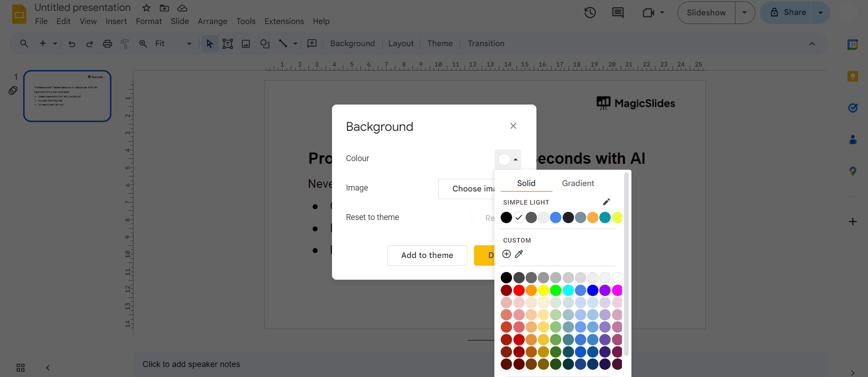
Task: Star the Untitled presentation
Action: point(146,8)
